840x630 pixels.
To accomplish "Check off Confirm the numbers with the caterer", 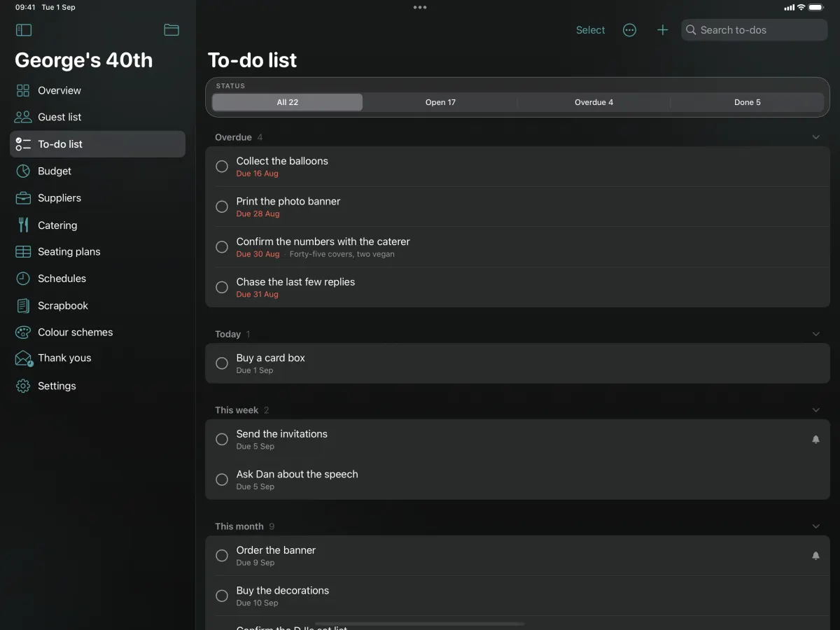I will coord(222,247).
